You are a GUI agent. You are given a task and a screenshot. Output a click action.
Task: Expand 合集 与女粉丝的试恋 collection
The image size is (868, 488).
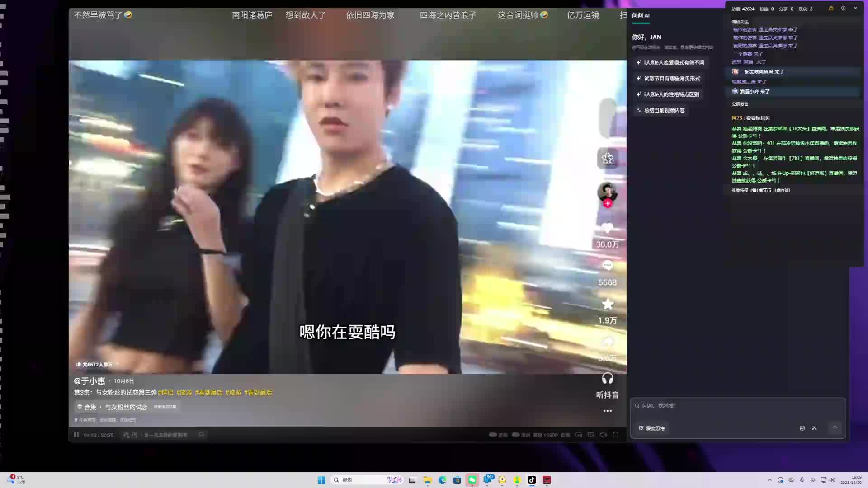tap(126, 407)
